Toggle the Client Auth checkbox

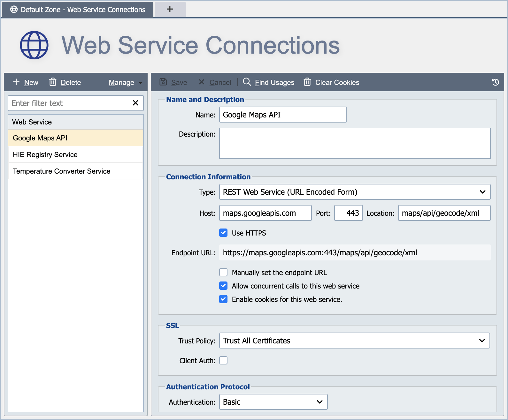pos(223,360)
